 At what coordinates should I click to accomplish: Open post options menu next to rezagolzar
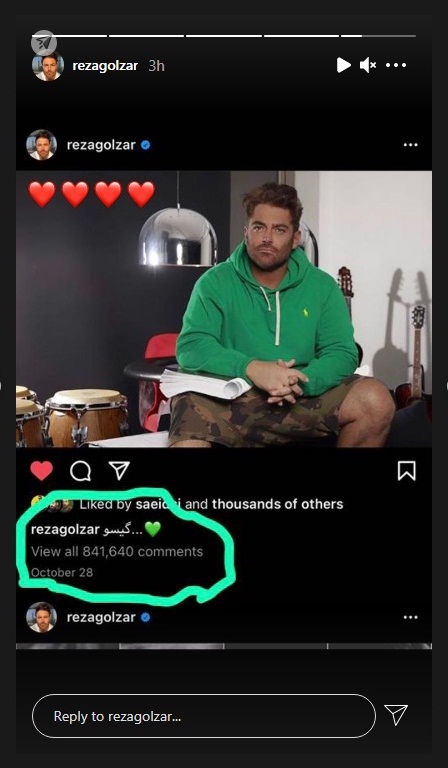(x=410, y=145)
